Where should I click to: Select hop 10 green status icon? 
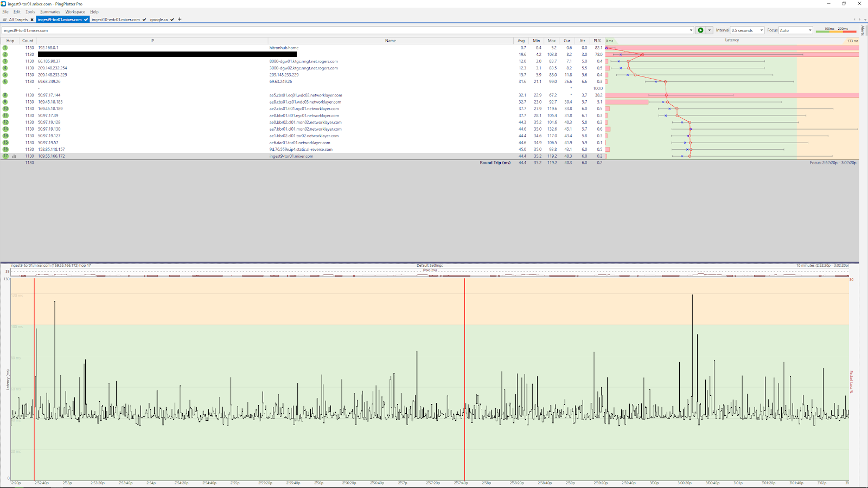pyautogui.click(x=5, y=108)
